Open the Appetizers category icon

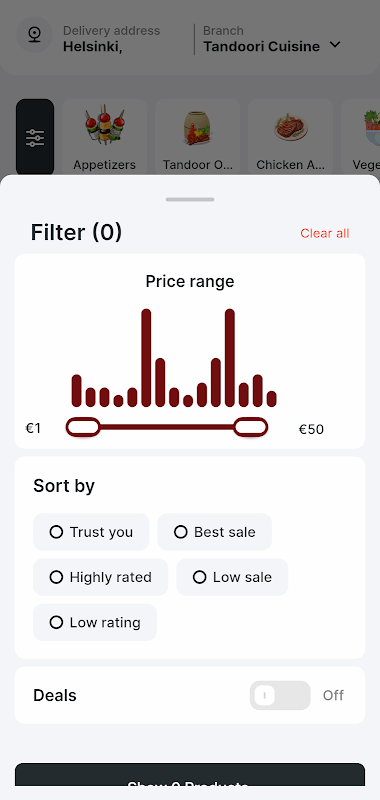pos(105,126)
